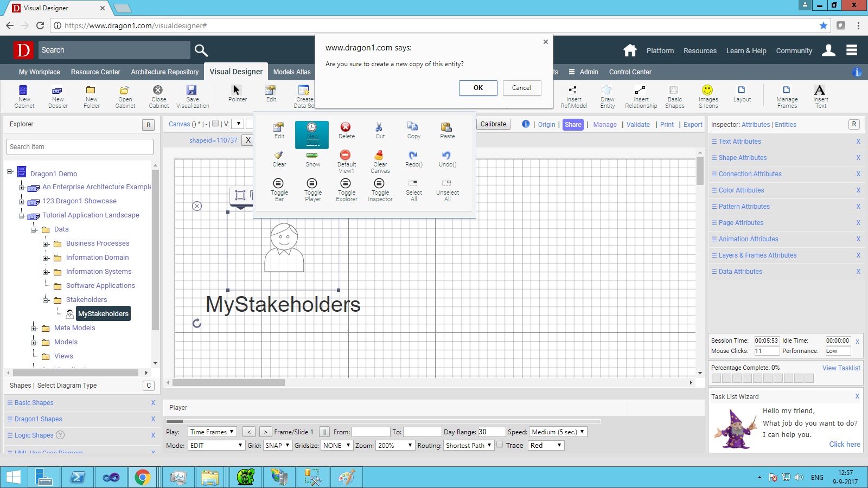Click Copy in the popup menu
Image resolution: width=868 pixels, height=488 pixels.
pos(413,131)
